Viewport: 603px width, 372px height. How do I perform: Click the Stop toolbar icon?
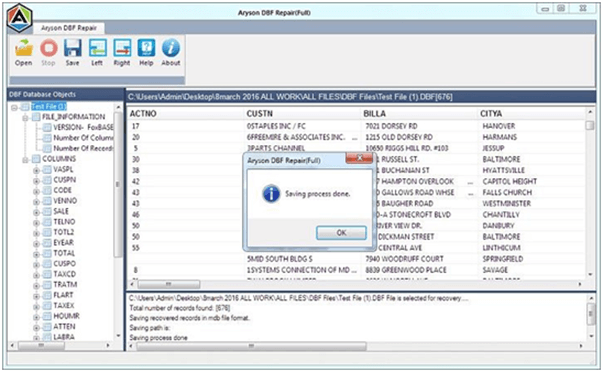pyautogui.click(x=48, y=52)
